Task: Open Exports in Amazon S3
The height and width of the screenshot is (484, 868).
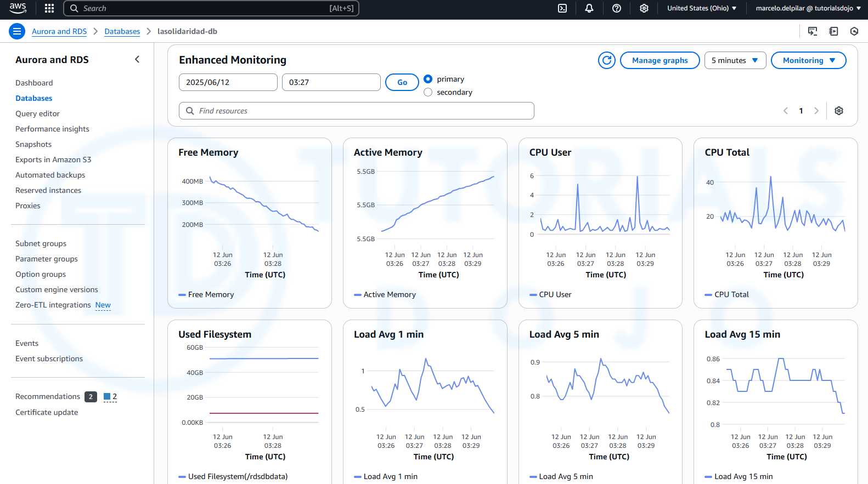Action: point(53,160)
